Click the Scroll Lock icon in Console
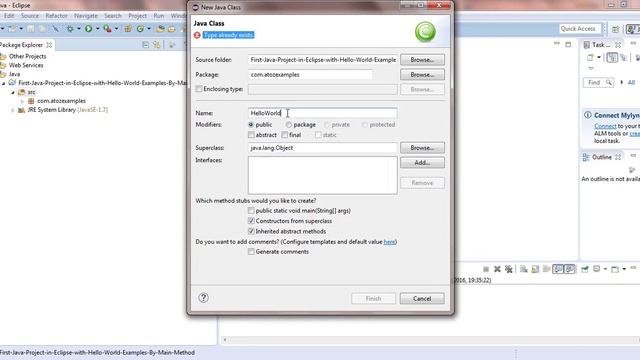Image resolution: width=640 pixels, height=360 pixels. [x=535, y=269]
